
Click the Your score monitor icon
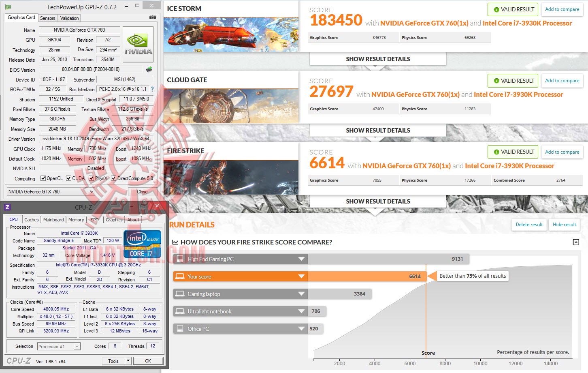coord(180,277)
